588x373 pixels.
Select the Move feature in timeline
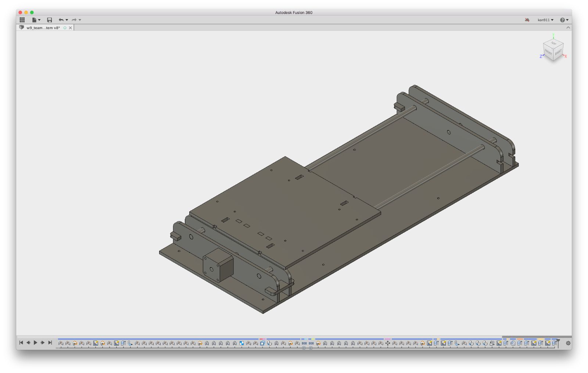[x=388, y=343]
